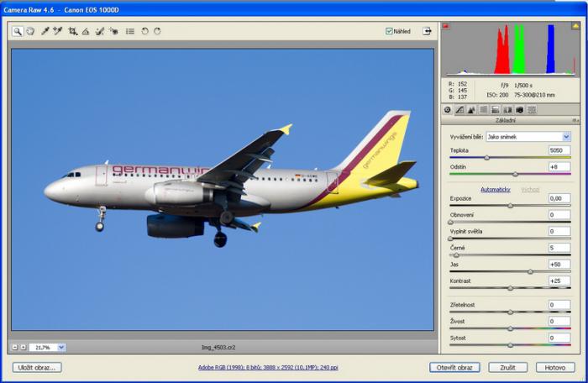Click the Teplota value field

559,150
